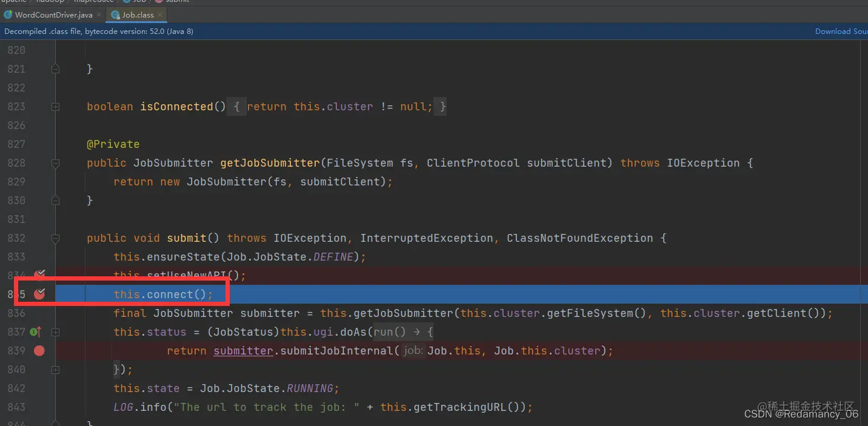Close the WordCountDriver.java tab
This screenshot has height=426, width=868.
click(99, 15)
